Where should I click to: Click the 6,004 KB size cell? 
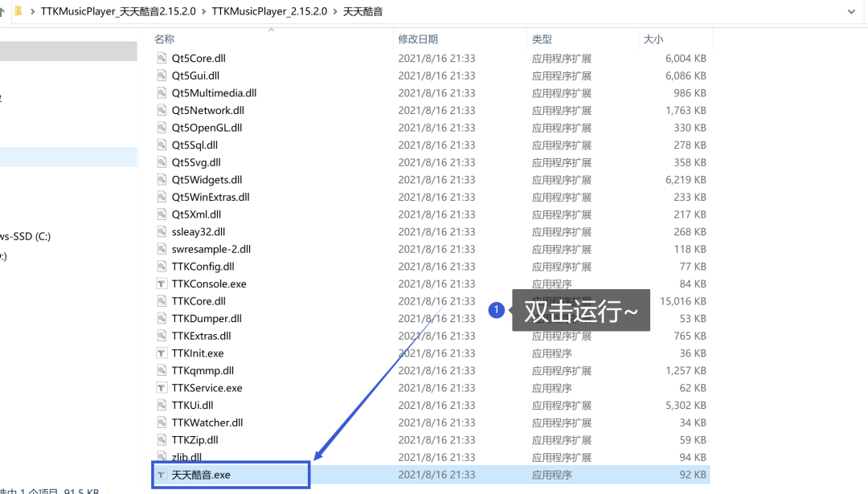point(686,58)
